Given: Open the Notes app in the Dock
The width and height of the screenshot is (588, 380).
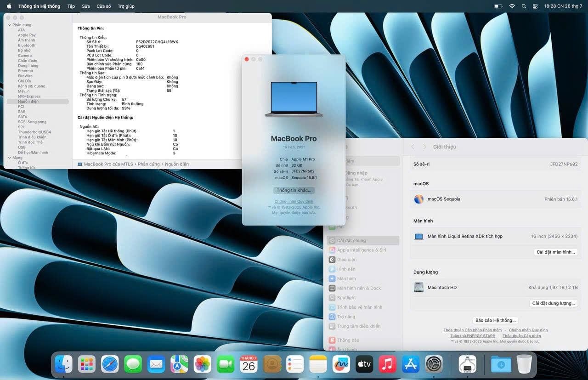Looking at the screenshot, I should [318, 364].
